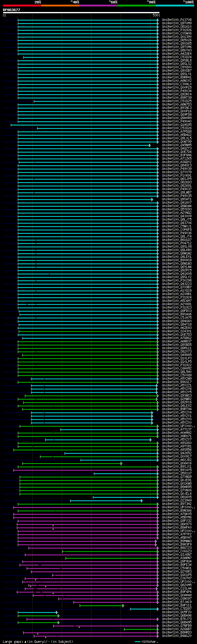
Task: Select the UniRef100_C0SW06 label
Action: 177,34
